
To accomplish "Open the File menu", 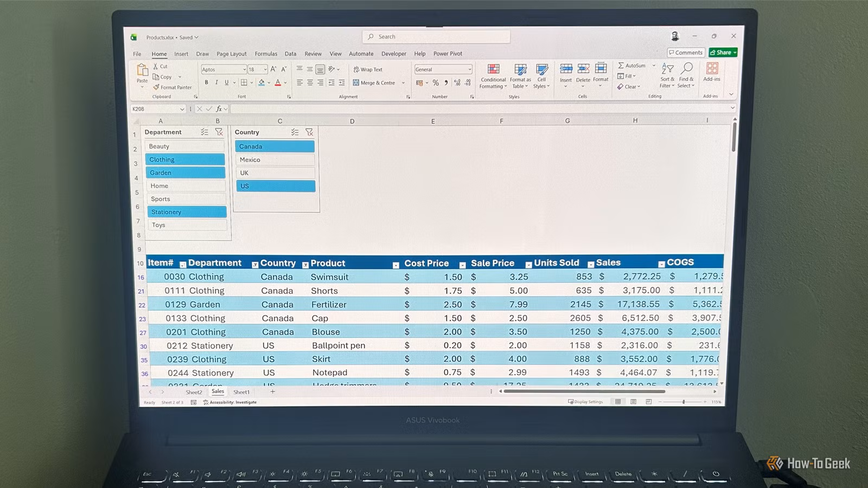I will 137,54.
